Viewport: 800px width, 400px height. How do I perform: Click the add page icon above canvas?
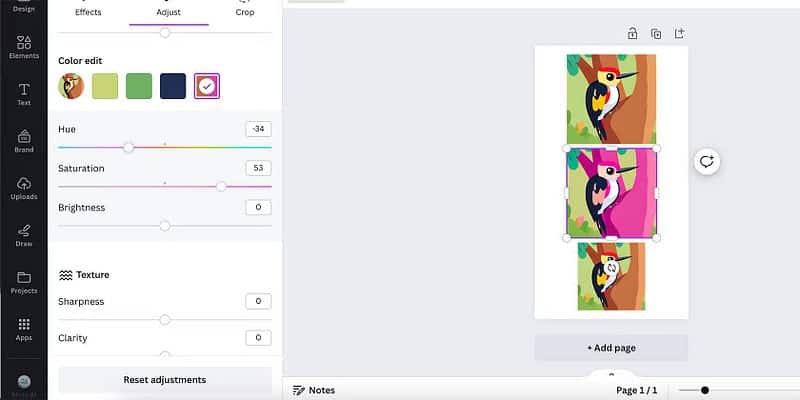point(679,34)
